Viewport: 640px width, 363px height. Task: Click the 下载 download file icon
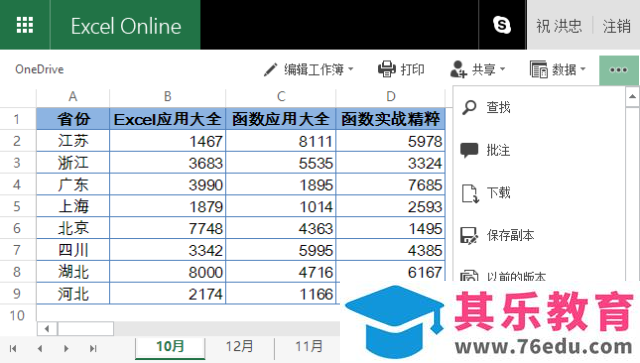tap(470, 193)
